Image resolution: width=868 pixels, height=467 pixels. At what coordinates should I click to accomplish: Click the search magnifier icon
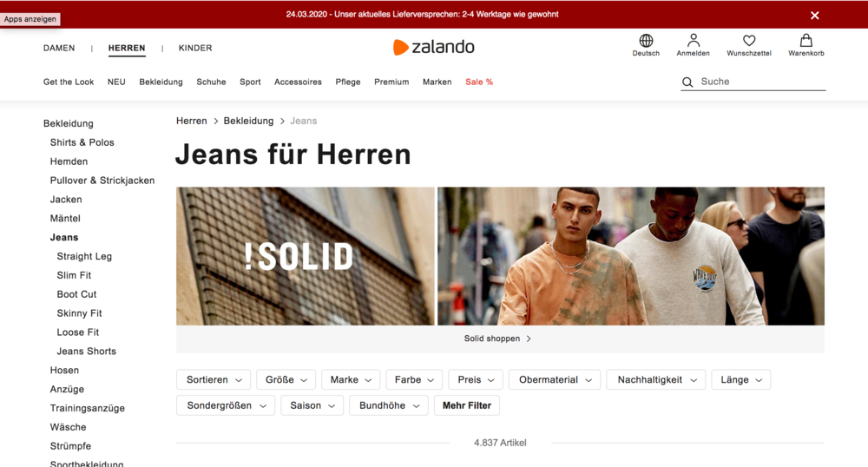(x=687, y=82)
